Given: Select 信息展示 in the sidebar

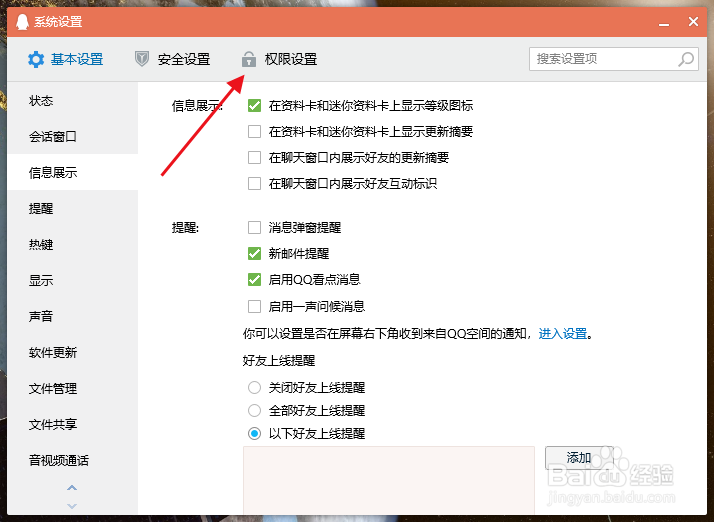Looking at the screenshot, I should [x=72, y=172].
